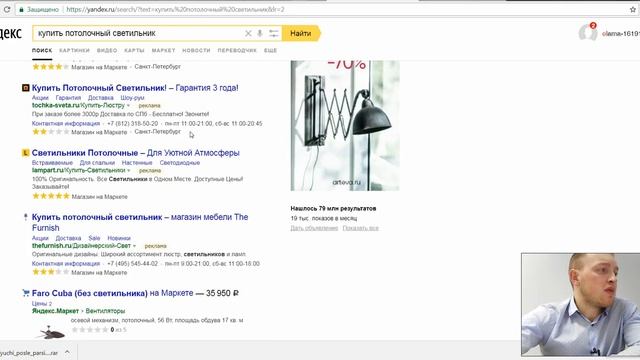Click the Дать объявление link
This screenshot has height=360, width=640.
coord(314,228)
